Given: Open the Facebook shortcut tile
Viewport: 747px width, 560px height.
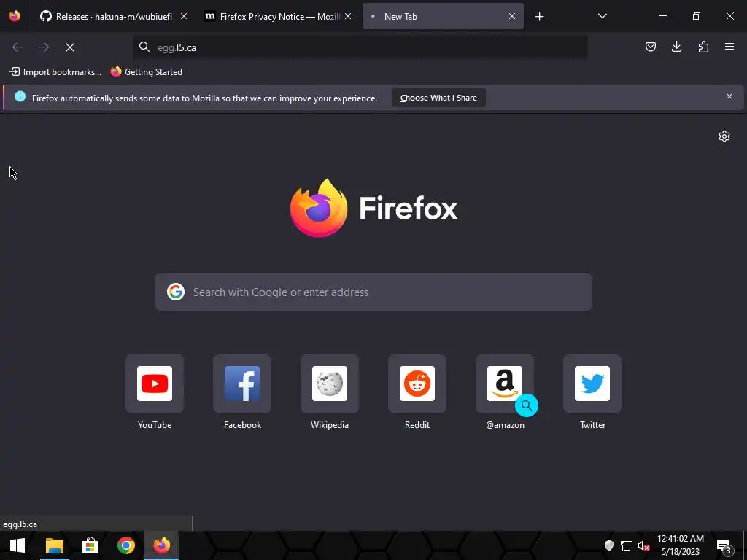Looking at the screenshot, I should pos(242,384).
